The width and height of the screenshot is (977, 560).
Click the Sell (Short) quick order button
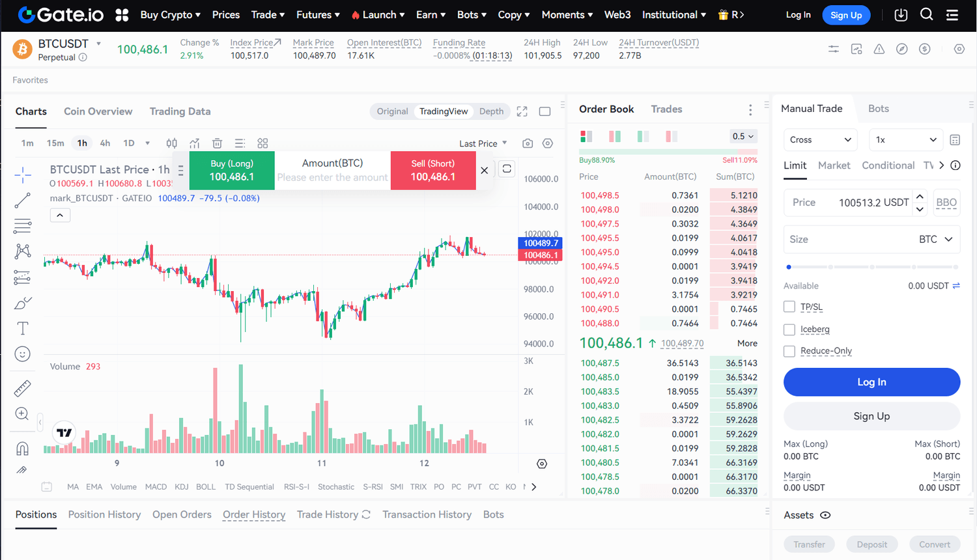433,171
